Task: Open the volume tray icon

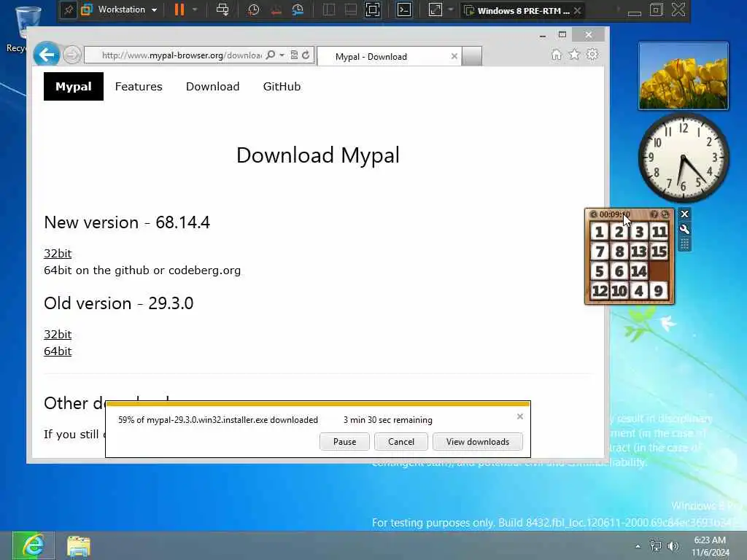Action: click(673, 546)
